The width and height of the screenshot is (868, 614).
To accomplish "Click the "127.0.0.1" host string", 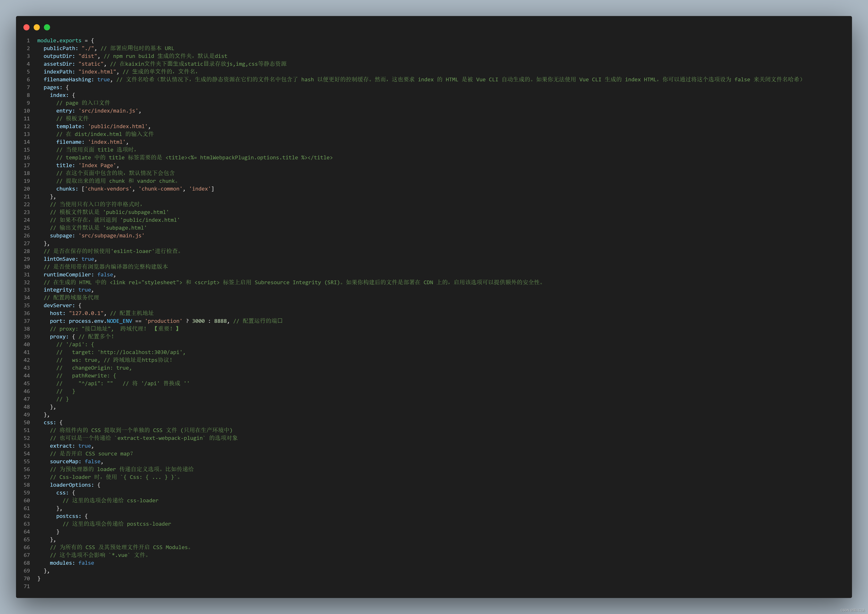I will [x=86, y=313].
